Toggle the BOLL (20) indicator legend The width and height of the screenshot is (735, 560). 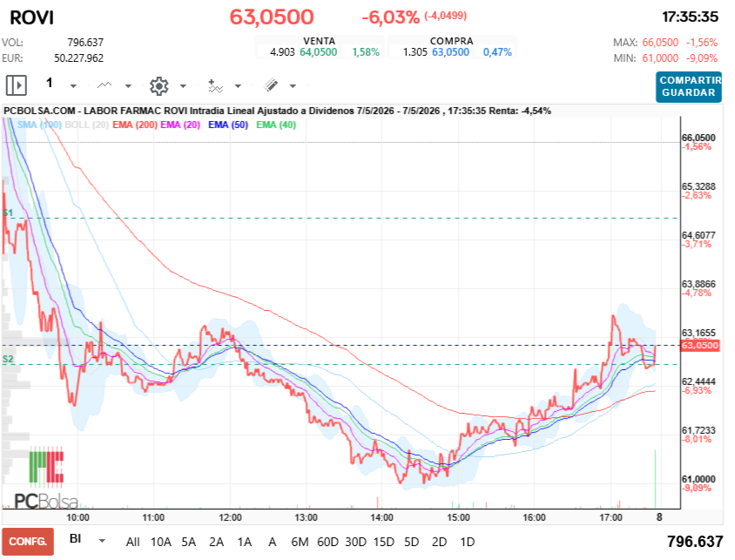(x=87, y=125)
